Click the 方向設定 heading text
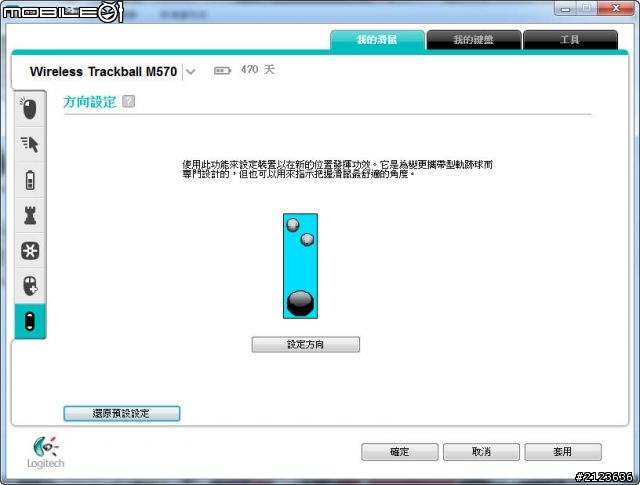This screenshot has height=485, width=640. click(x=90, y=102)
